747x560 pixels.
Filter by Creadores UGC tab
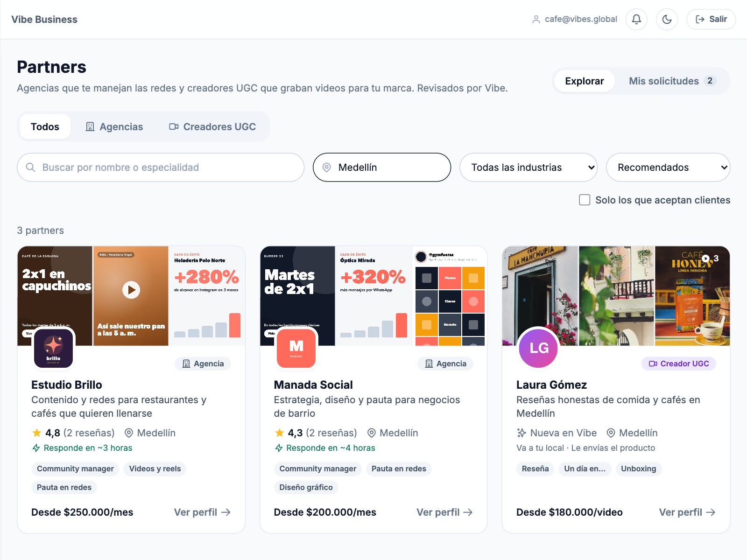pyautogui.click(x=212, y=127)
